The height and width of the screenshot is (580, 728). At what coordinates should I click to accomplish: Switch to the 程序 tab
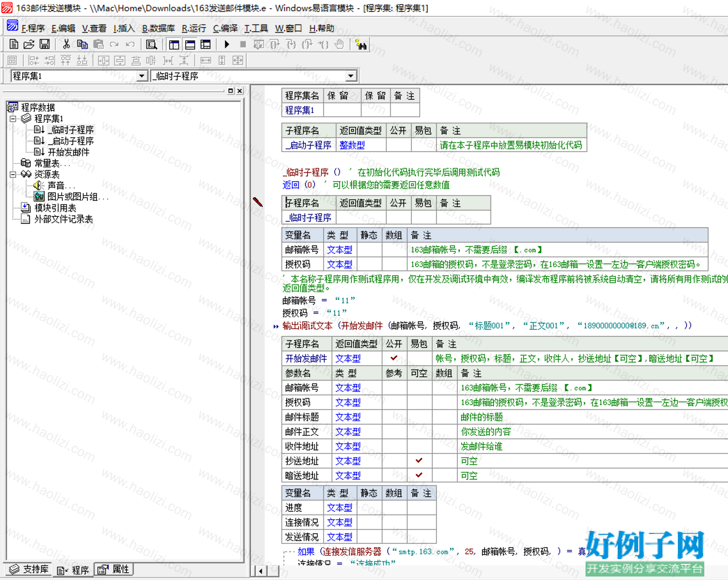(x=73, y=570)
